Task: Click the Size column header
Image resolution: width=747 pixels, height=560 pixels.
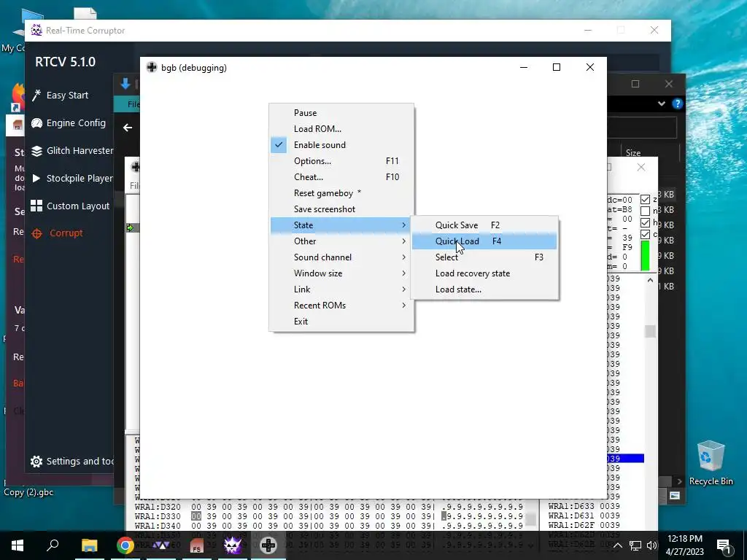Action: click(x=633, y=153)
